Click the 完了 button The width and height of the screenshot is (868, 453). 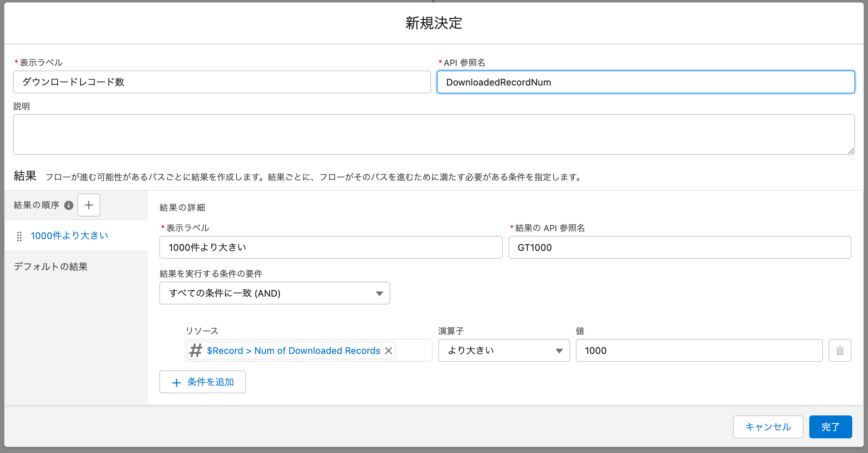[830, 427]
